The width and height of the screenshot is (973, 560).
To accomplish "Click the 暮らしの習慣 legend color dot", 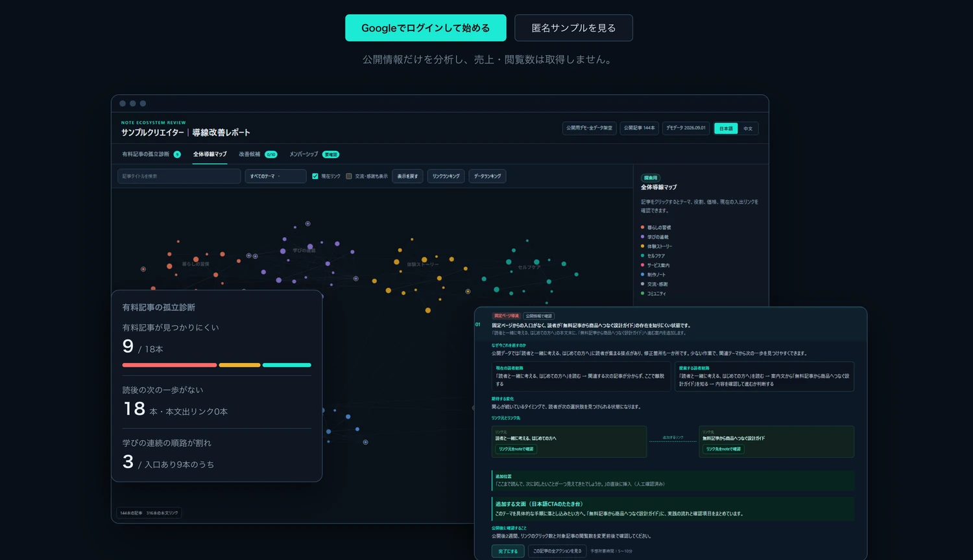I will (x=643, y=227).
